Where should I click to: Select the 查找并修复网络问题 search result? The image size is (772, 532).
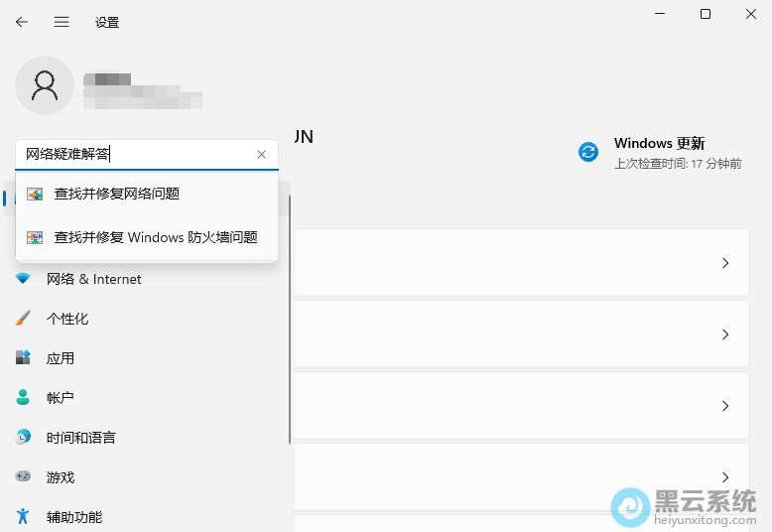[117, 195]
